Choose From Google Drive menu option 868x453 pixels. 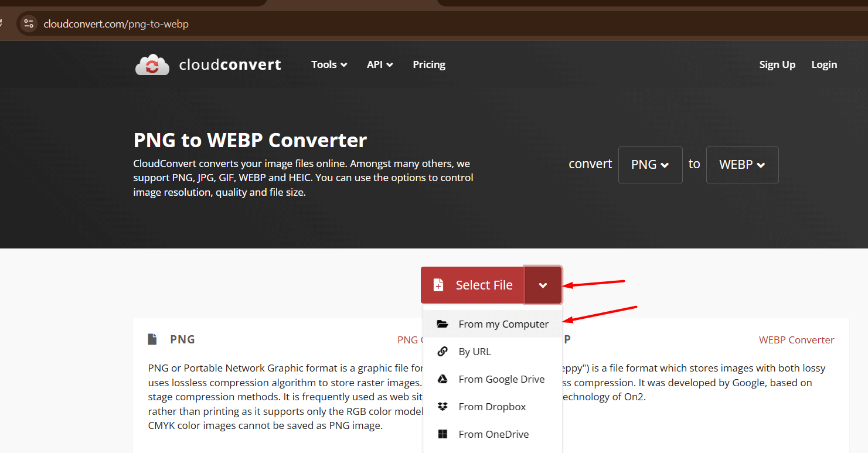[x=501, y=379]
